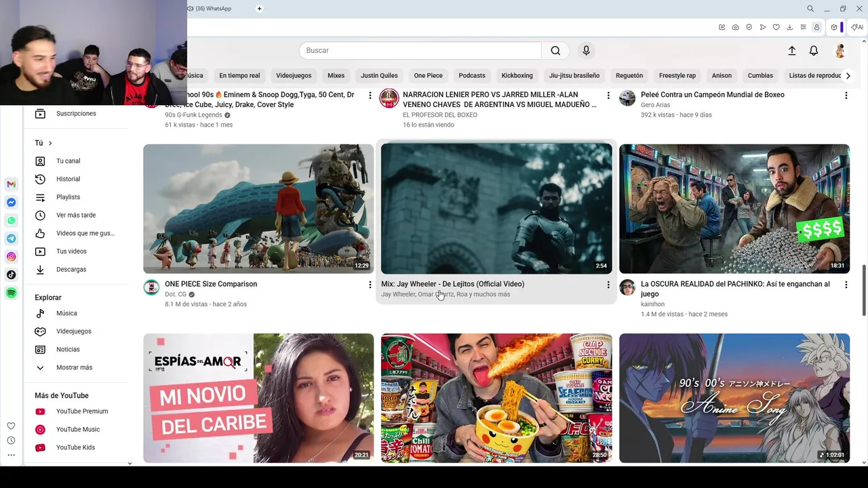Select the En tiempo real chip

click(x=239, y=76)
